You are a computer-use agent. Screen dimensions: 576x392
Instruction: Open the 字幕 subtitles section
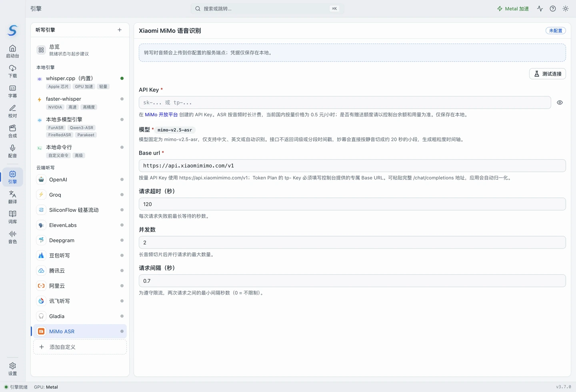(12, 92)
